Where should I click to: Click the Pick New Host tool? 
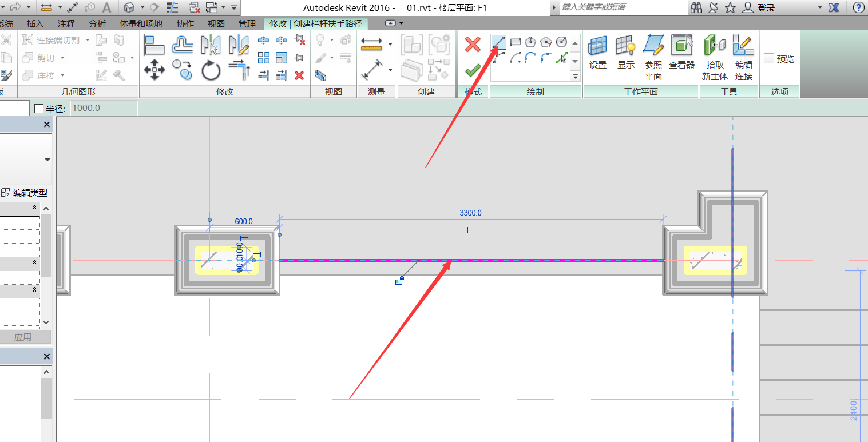point(715,57)
